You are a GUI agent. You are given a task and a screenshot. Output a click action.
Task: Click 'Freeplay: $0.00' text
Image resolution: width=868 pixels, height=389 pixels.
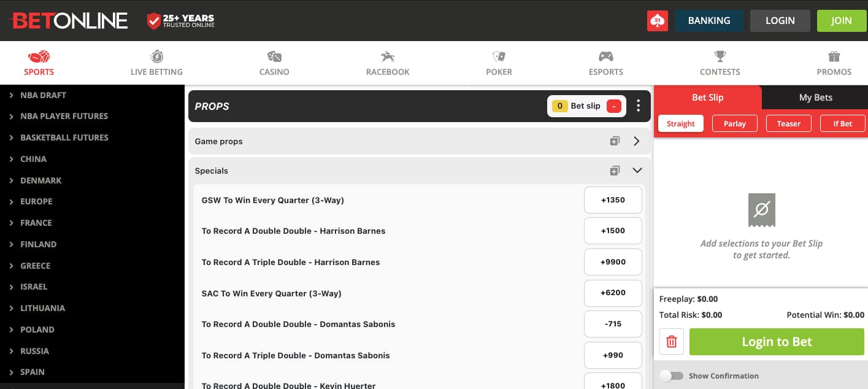click(688, 299)
